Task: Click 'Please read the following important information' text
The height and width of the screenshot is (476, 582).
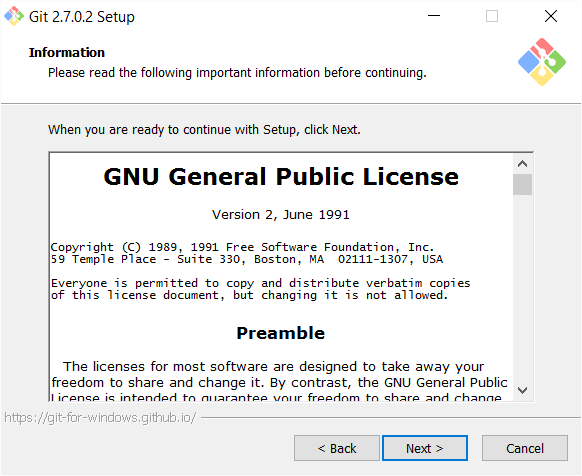Action: pyautogui.click(x=237, y=73)
